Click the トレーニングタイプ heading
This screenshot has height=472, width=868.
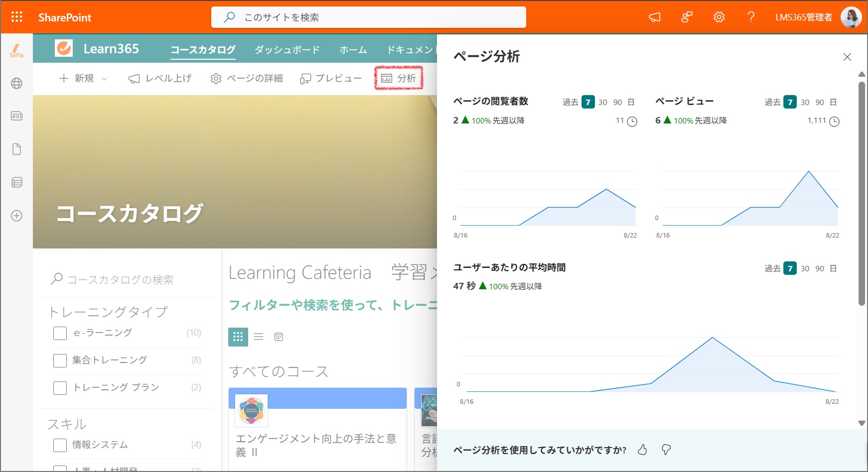coord(108,312)
